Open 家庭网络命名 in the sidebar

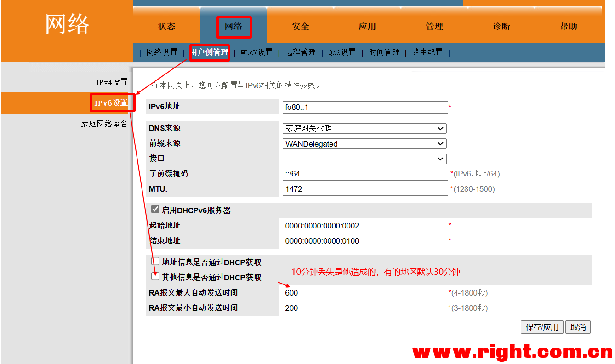click(x=104, y=124)
